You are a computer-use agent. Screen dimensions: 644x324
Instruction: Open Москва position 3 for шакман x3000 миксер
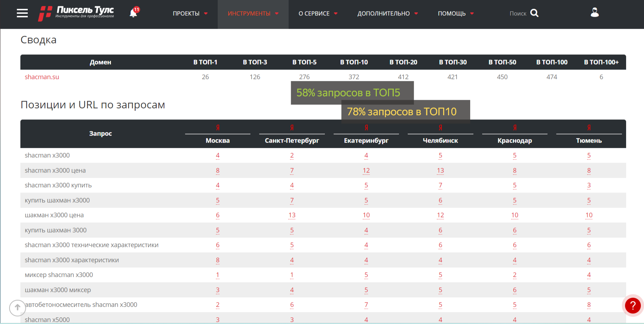tap(218, 290)
